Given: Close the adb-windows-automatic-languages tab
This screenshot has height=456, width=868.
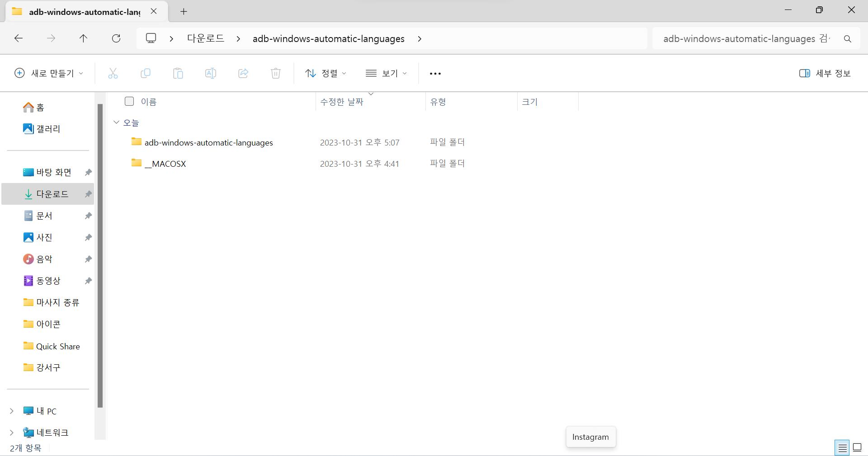Looking at the screenshot, I should [154, 11].
